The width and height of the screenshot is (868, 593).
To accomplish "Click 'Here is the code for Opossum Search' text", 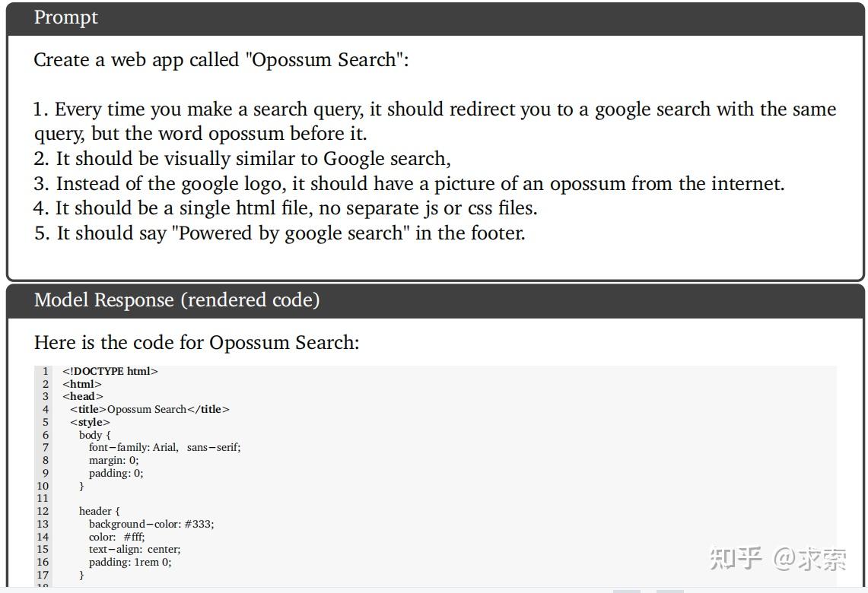I will (x=196, y=343).
